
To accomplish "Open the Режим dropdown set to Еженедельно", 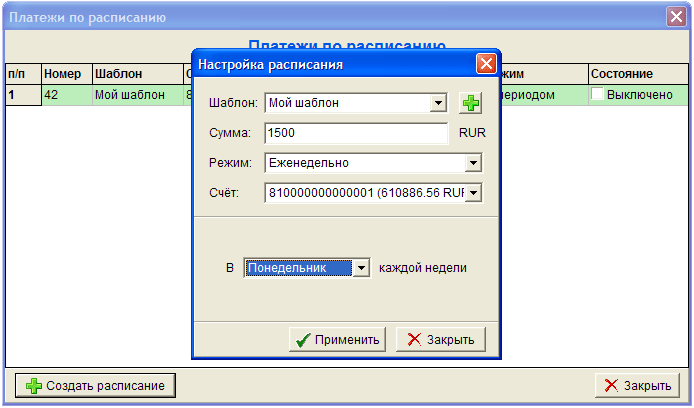I will [x=474, y=163].
